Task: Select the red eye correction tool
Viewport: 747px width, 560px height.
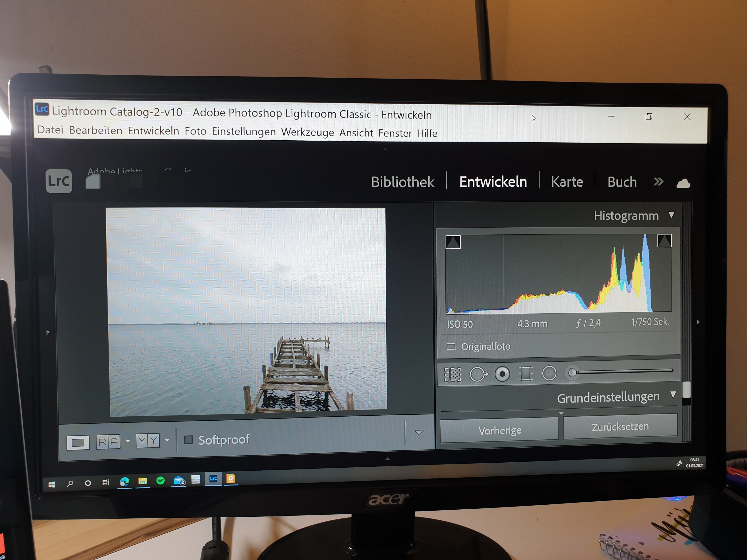Action: [502, 374]
